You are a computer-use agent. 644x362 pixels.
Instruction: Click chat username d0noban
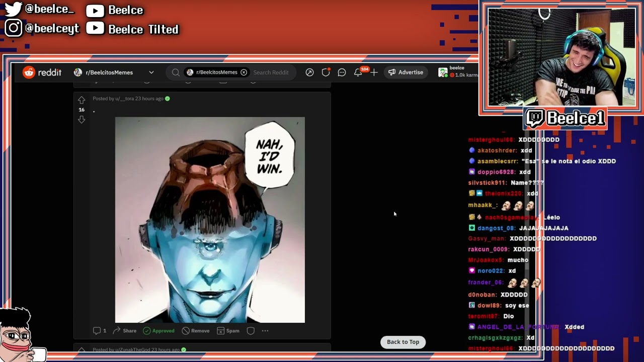(x=482, y=295)
